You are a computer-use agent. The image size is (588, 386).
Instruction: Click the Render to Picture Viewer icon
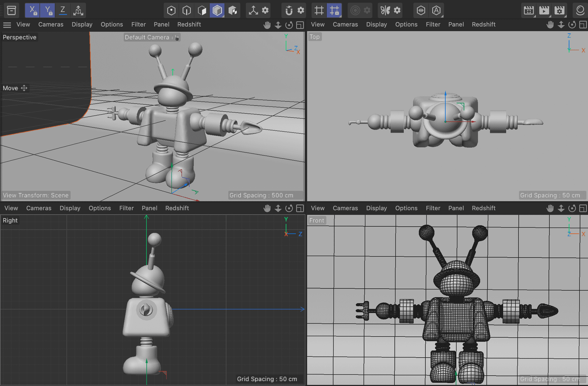pyautogui.click(x=544, y=10)
